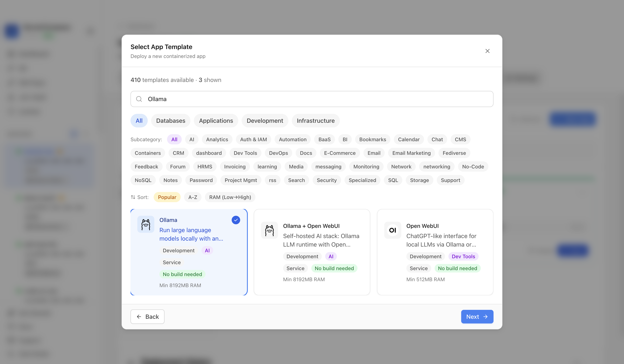Filter by BaaS subcategory
Image resolution: width=624 pixels, height=364 pixels.
324,140
